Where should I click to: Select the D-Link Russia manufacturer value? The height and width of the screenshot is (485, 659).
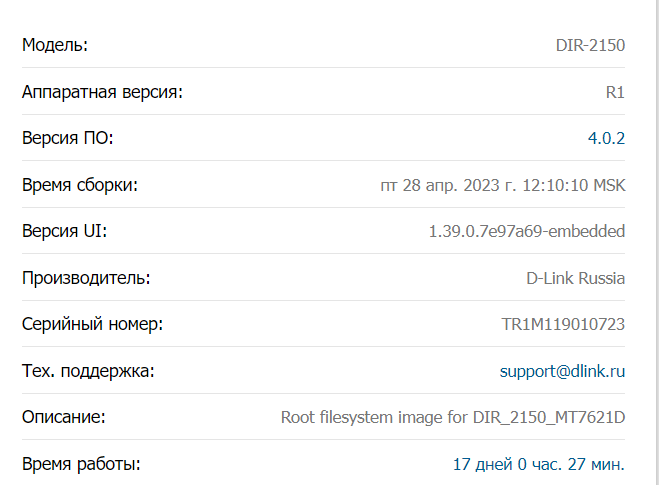coord(575,278)
